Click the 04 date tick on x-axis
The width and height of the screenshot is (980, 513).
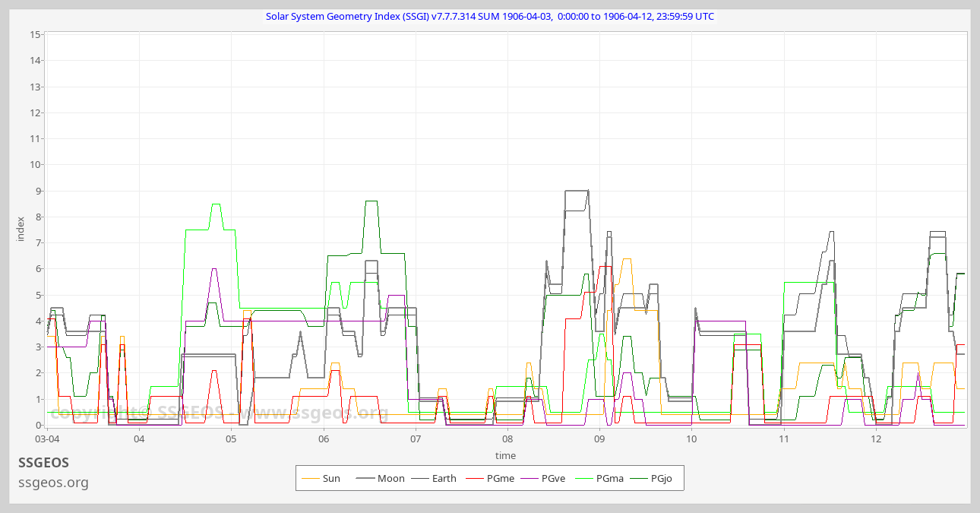(139, 439)
